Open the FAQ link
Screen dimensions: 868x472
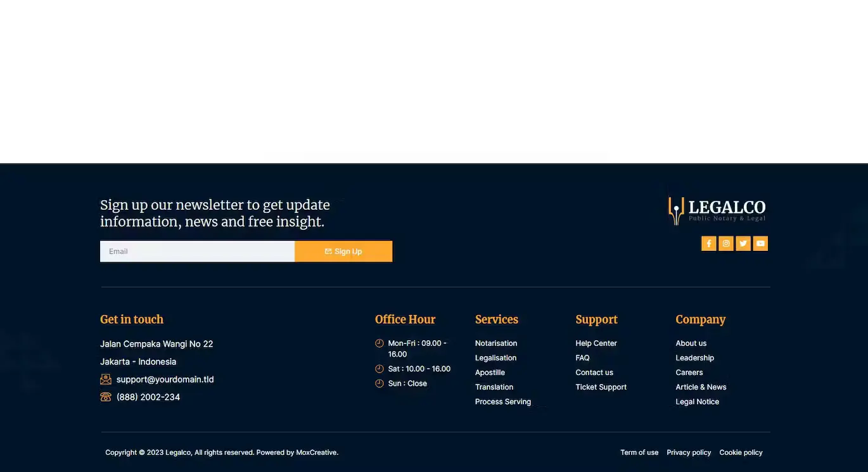click(582, 358)
